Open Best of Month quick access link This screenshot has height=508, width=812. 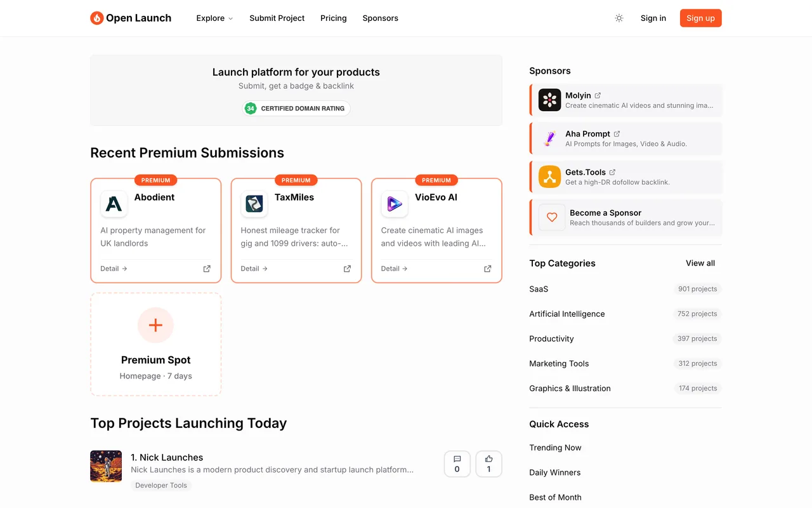point(555,497)
